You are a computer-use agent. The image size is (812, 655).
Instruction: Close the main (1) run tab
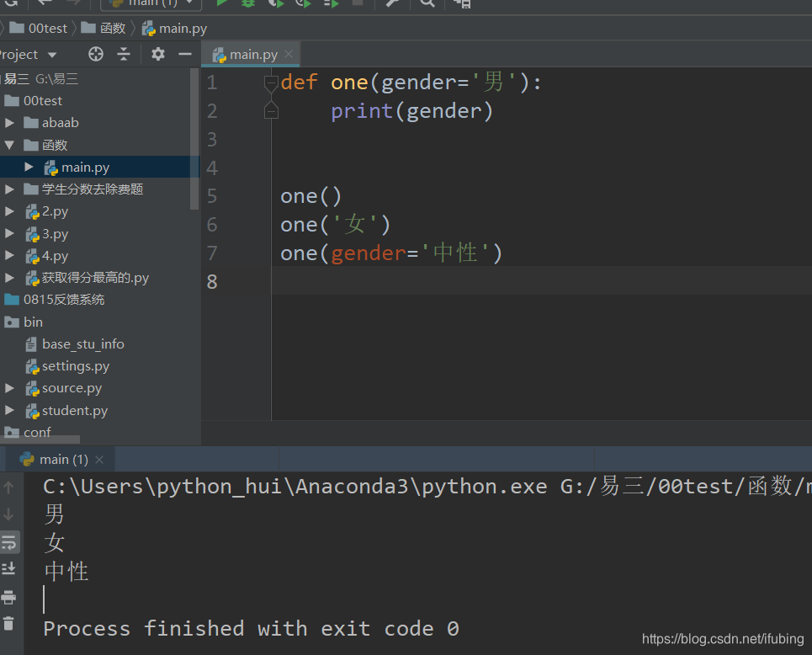click(99, 460)
